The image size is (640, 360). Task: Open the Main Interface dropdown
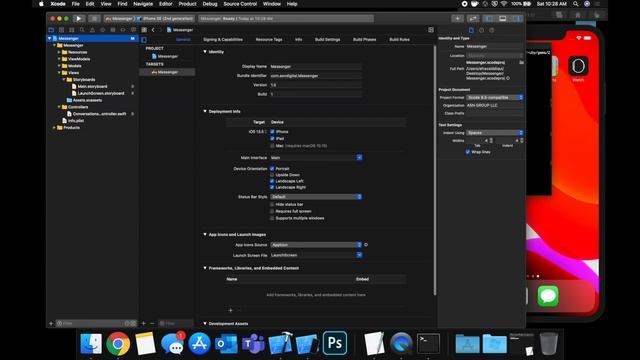316,158
